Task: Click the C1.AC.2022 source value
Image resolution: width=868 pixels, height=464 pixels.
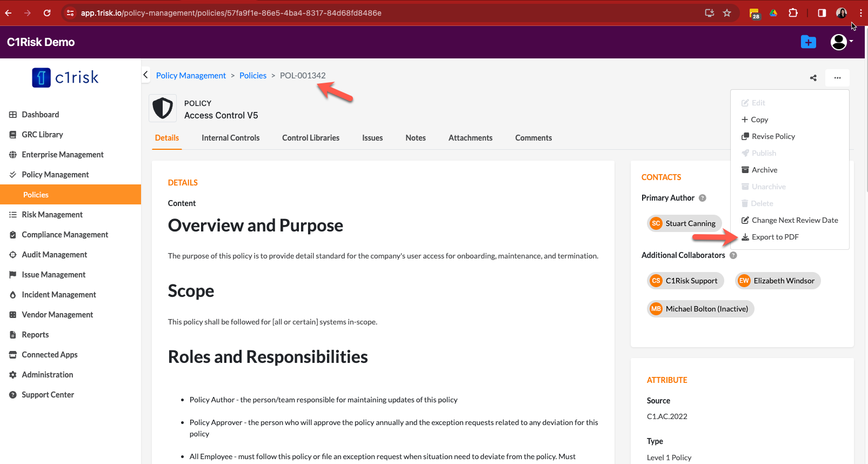Action: (x=667, y=416)
